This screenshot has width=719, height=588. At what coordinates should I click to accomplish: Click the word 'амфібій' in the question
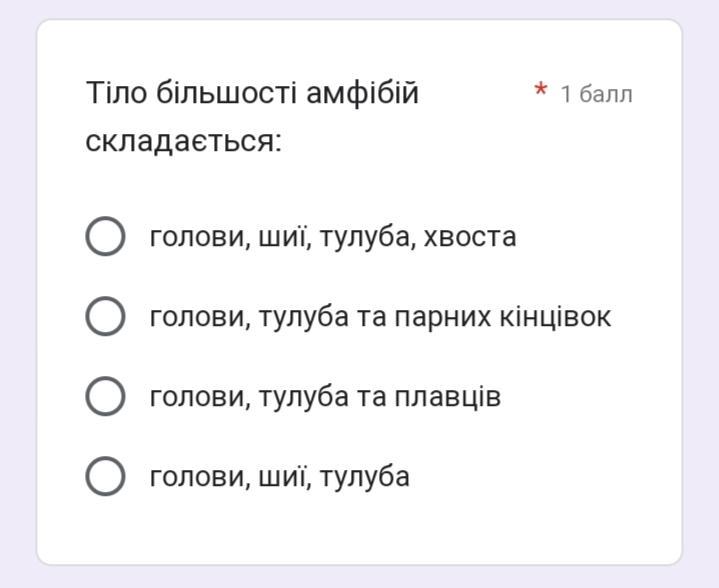362,94
